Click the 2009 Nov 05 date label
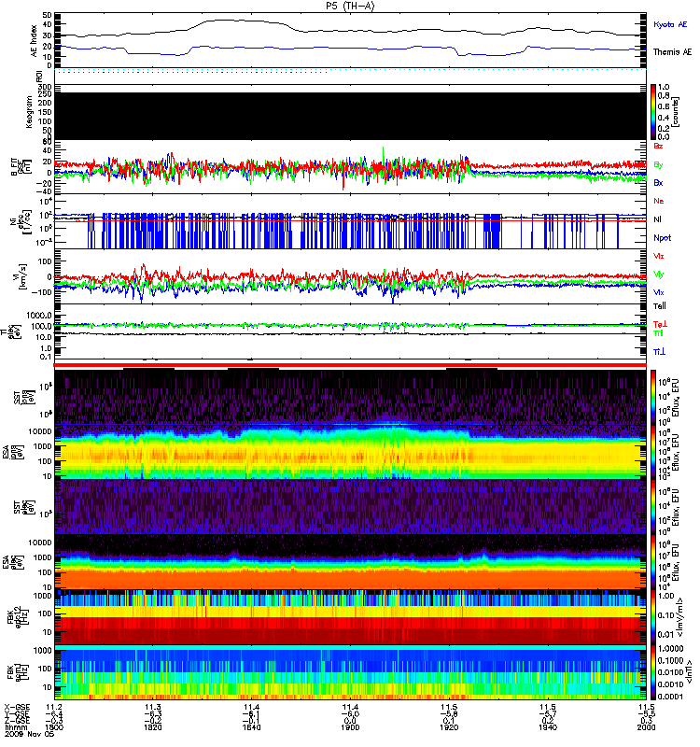Screen dimensions: 700x747 click(29, 734)
